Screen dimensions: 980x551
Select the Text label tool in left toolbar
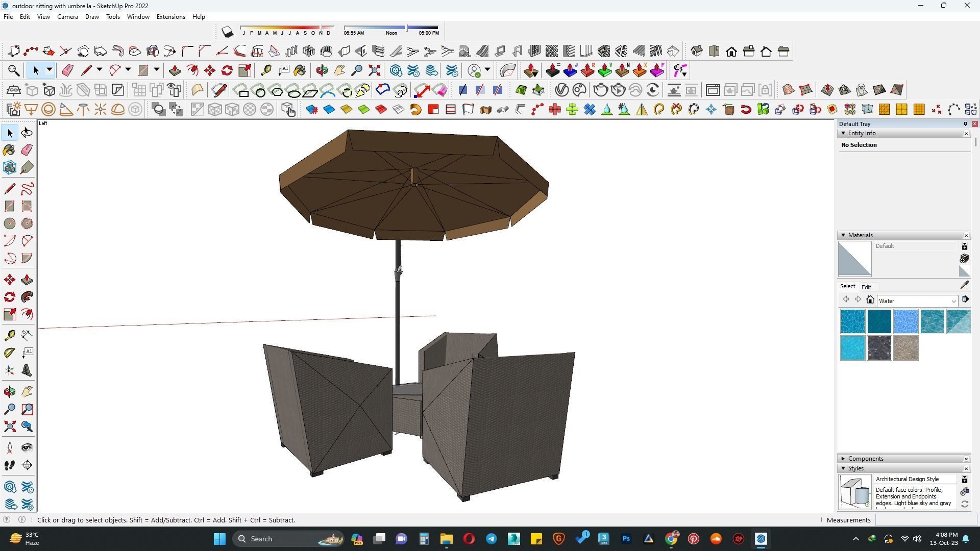(x=27, y=353)
